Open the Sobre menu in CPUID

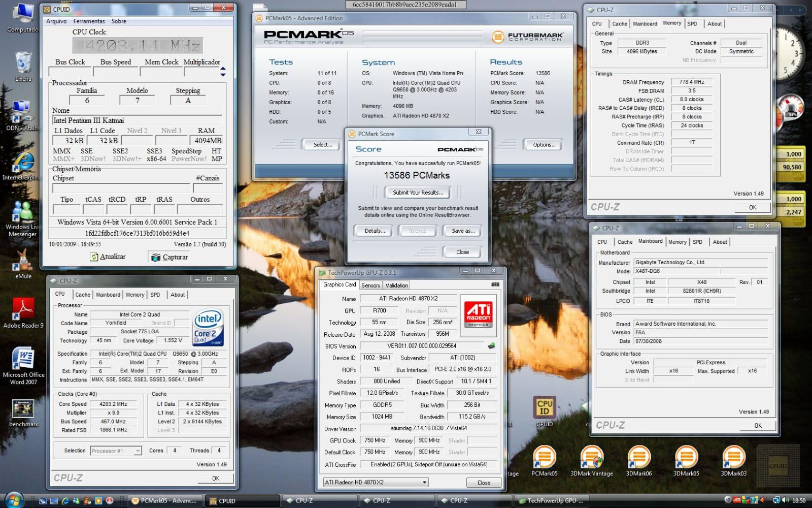point(119,21)
